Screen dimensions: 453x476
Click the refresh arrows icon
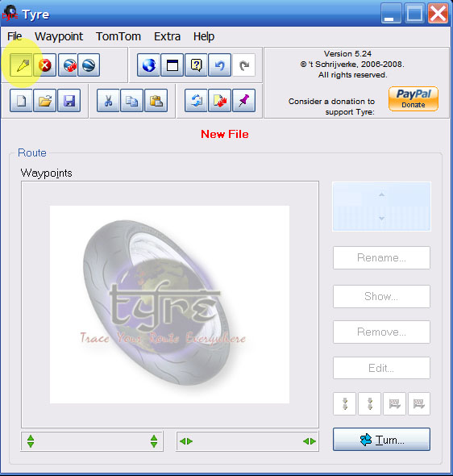tap(196, 101)
